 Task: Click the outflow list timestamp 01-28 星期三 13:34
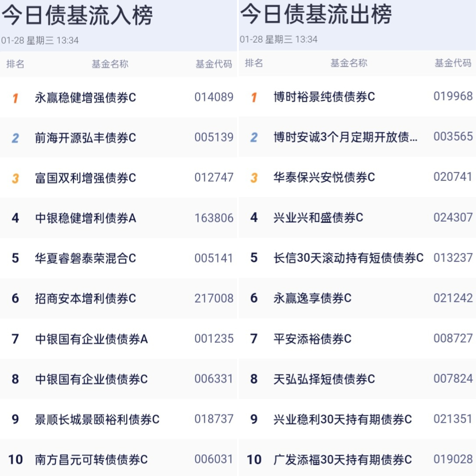point(278,39)
